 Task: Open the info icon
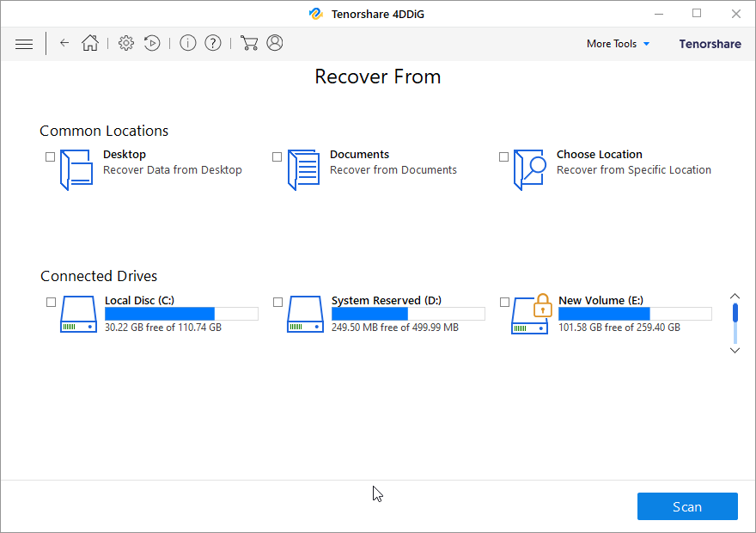tap(188, 43)
